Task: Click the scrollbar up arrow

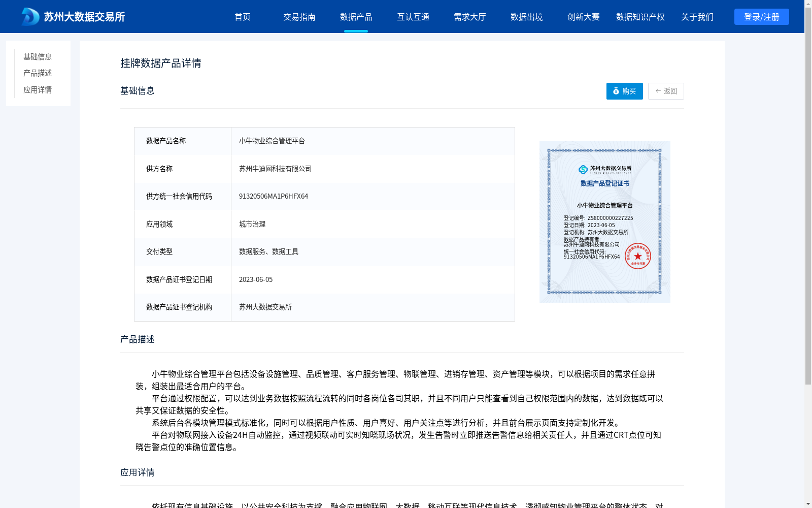Action: click(808, 4)
